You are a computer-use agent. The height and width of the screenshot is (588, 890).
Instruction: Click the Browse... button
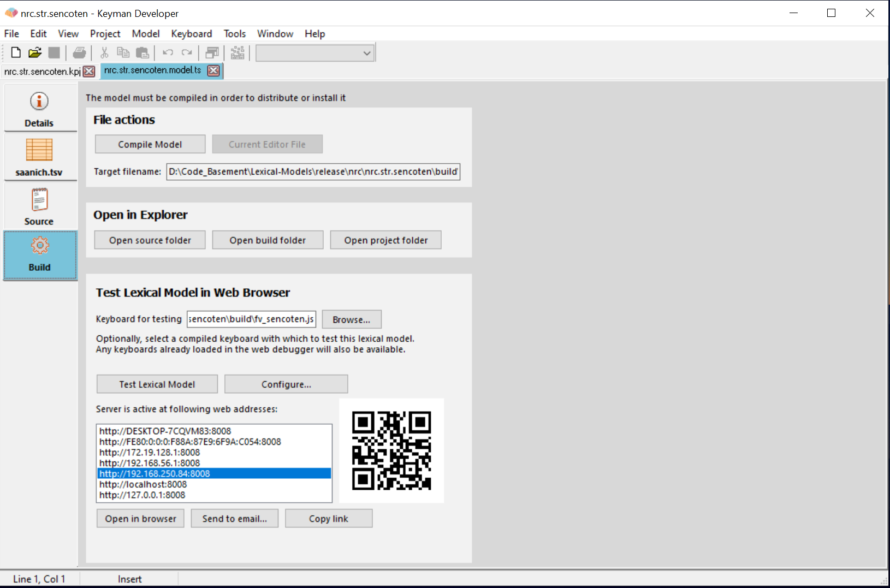(x=352, y=319)
